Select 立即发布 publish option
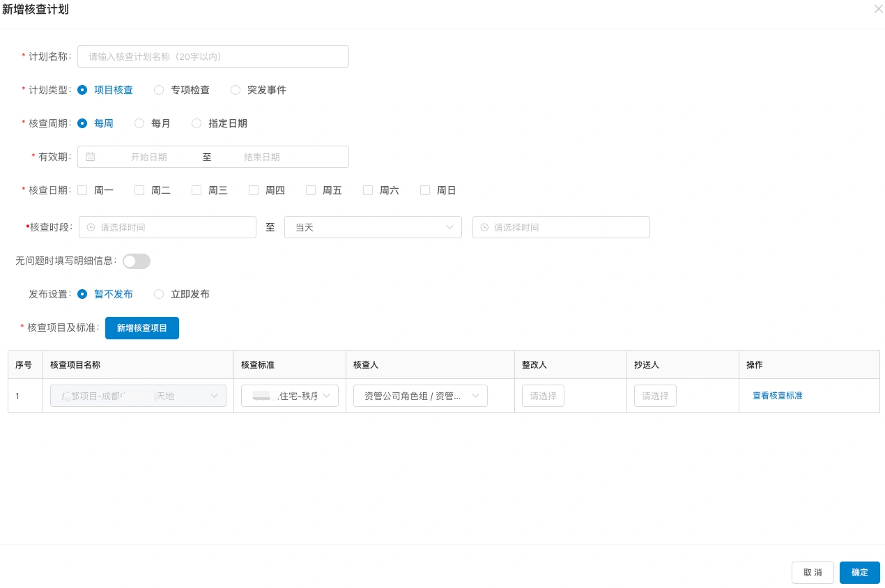This screenshot has height=588, width=885. click(x=181, y=294)
